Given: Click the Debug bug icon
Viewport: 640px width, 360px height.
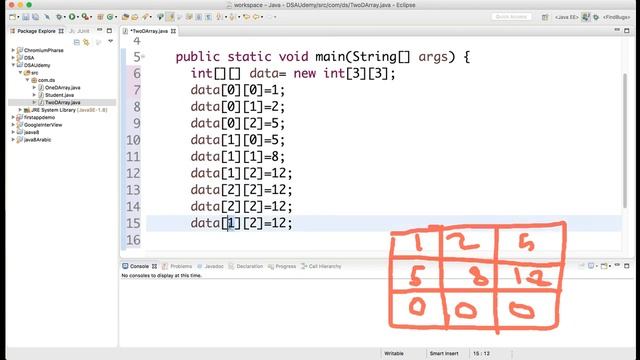Looking at the screenshot, I should (60, 17).
